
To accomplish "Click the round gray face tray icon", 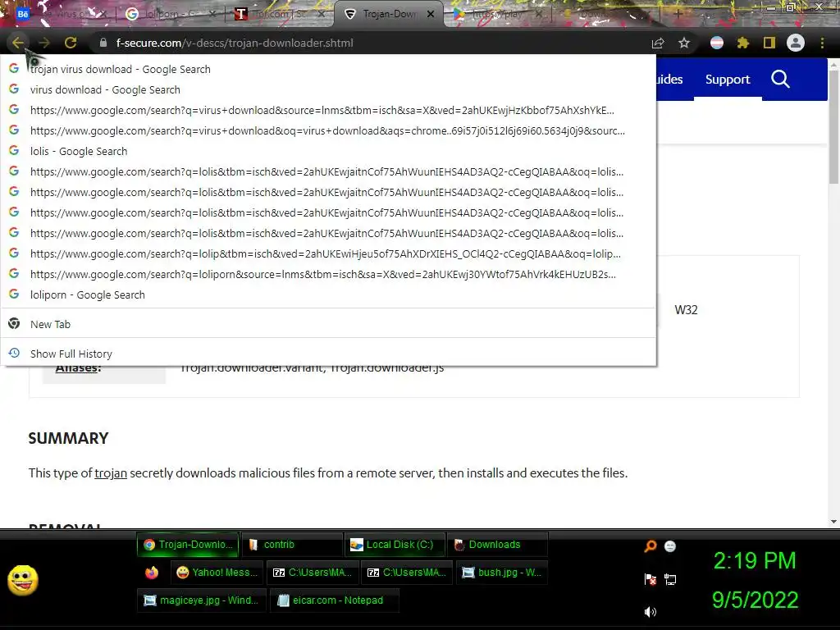I will 670,546.
